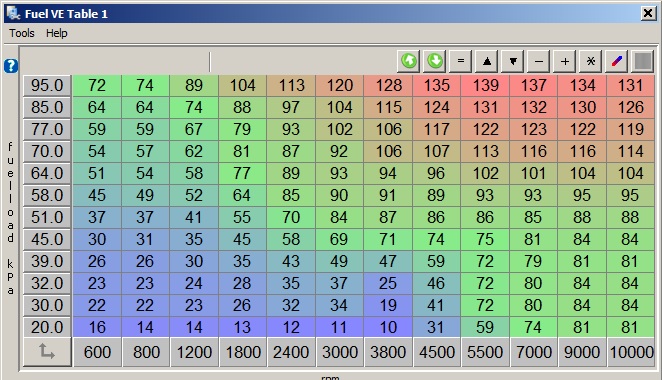Image resolution: width=662 pixels, height=380 pixels.
Task: Click the 77.0 kPa load bin
Action: [47, 130]
